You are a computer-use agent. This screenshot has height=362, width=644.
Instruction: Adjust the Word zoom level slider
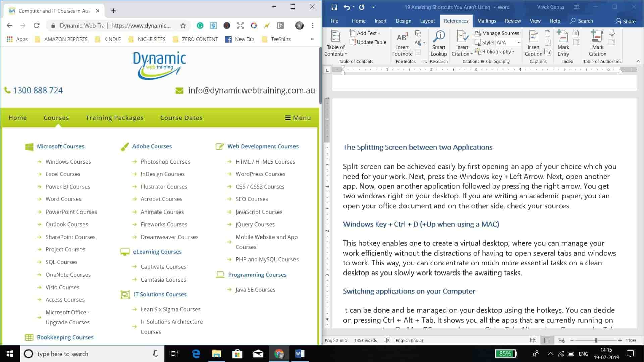[x=596, y=340]
